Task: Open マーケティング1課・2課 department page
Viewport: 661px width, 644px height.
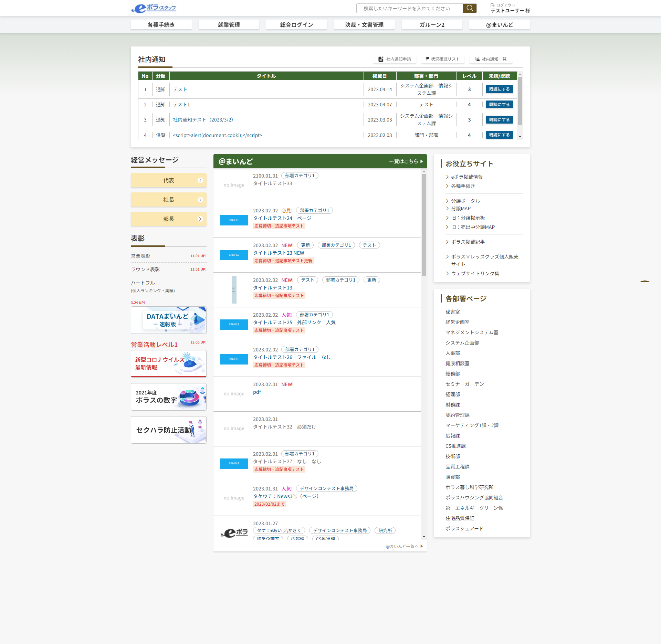Action: 472,425
